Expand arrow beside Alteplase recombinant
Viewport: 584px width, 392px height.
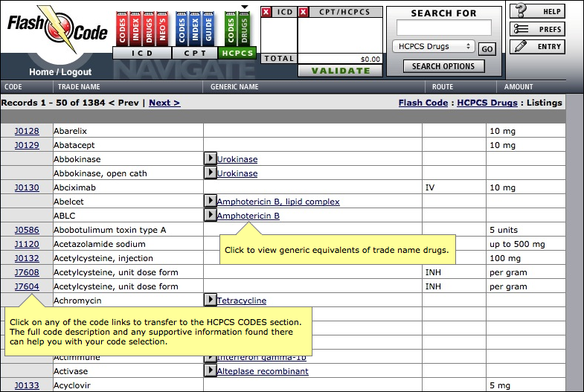[211, 370]
